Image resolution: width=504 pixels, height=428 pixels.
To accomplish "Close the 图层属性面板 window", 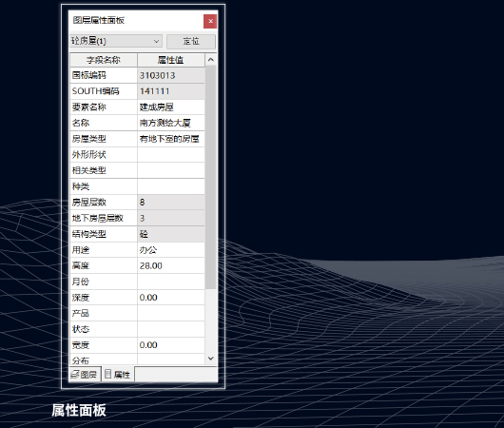I will click(210, 21).
